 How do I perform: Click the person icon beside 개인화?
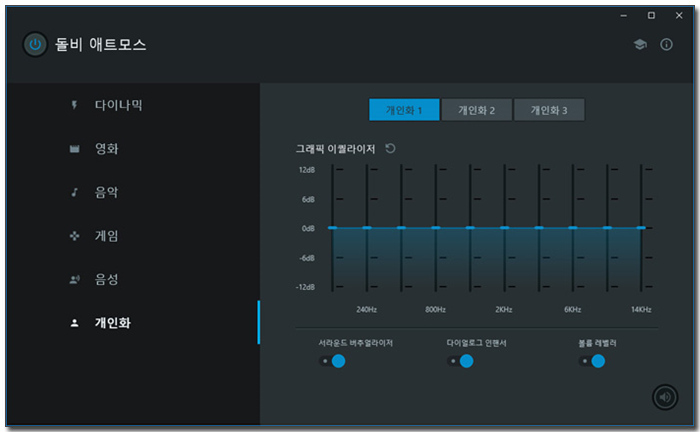75,323
